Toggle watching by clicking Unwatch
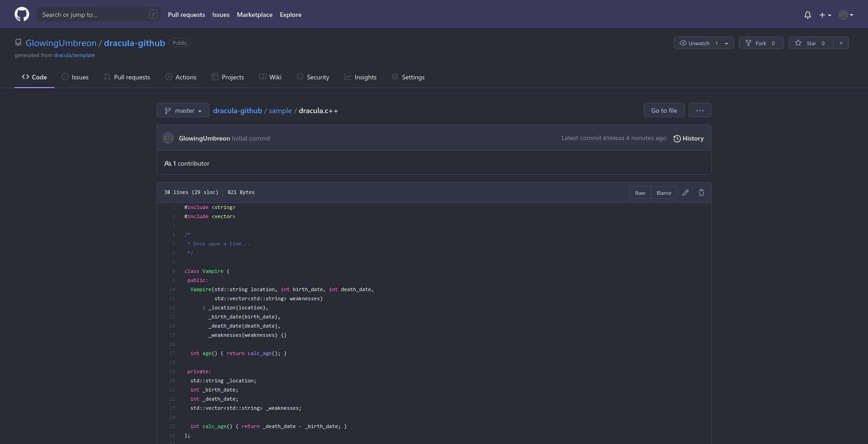Viewport: 868px width, 444px height. 698,43
